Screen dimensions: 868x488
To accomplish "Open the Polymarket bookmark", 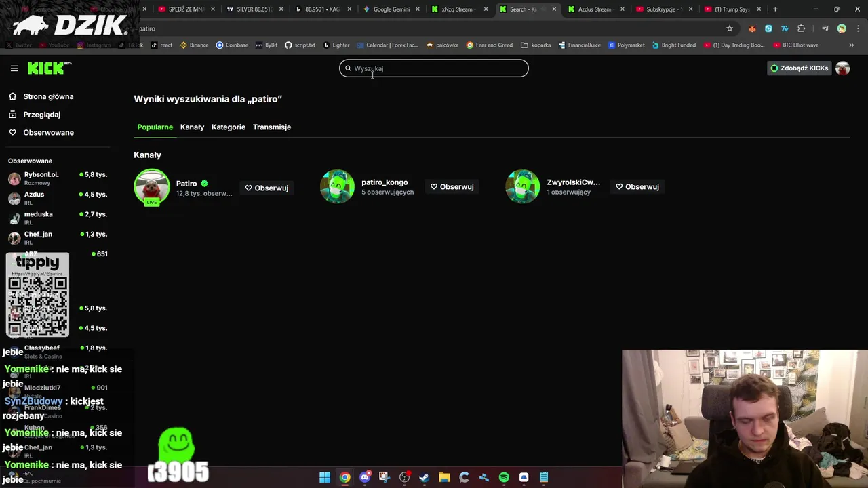I will pyautogui.click(x=626, y=45).
